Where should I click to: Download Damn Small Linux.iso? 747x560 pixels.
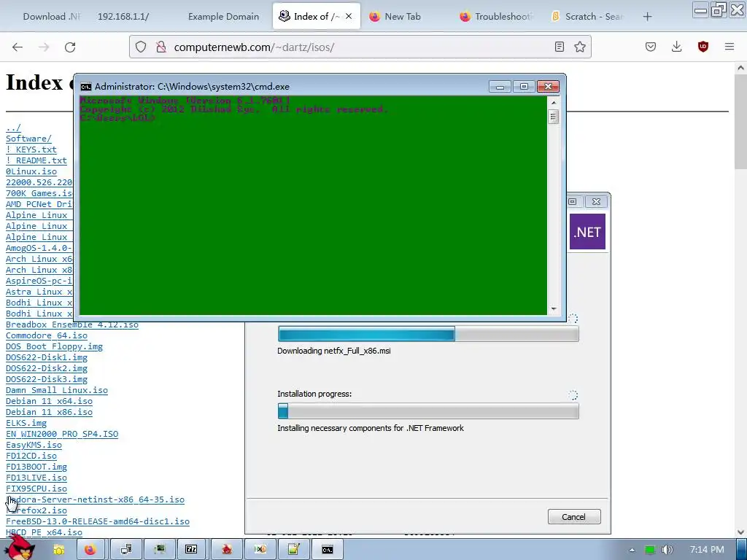point(57,390)
